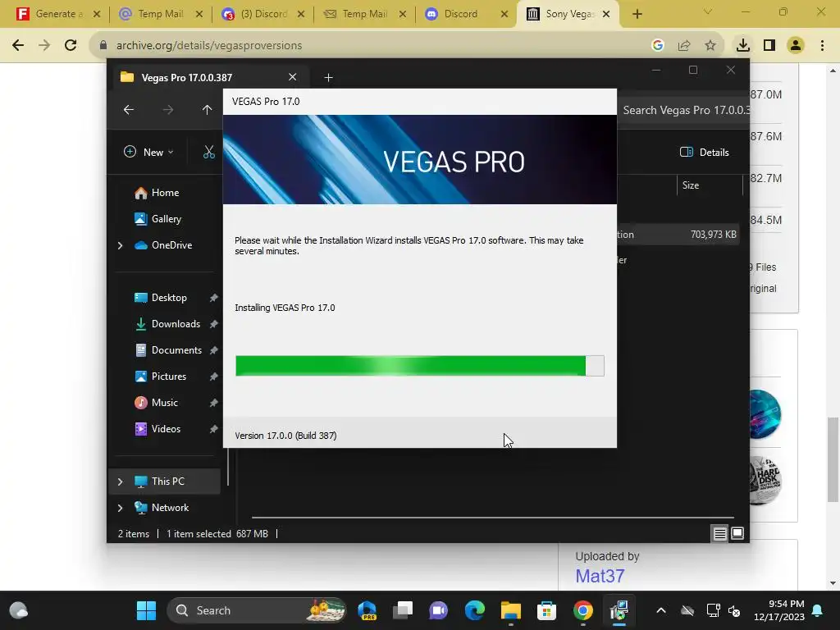Viewport: 840px width, 630px height.
Task: Click the taskbar Search box
Action: (257, 610)
